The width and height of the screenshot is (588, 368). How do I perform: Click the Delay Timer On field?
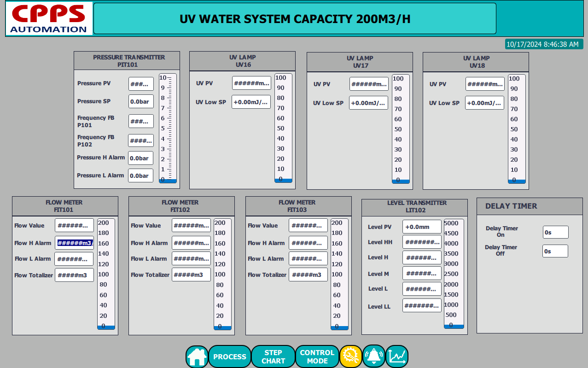coord(555,232)
